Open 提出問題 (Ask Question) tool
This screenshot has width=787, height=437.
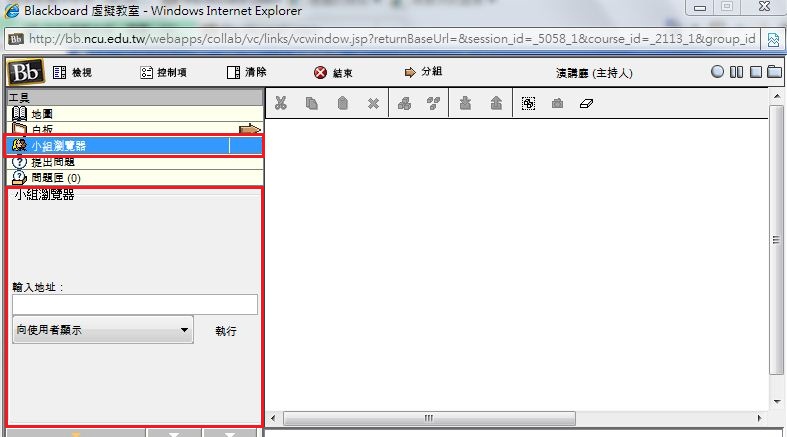pyautogui.click(x=52, y=162)
